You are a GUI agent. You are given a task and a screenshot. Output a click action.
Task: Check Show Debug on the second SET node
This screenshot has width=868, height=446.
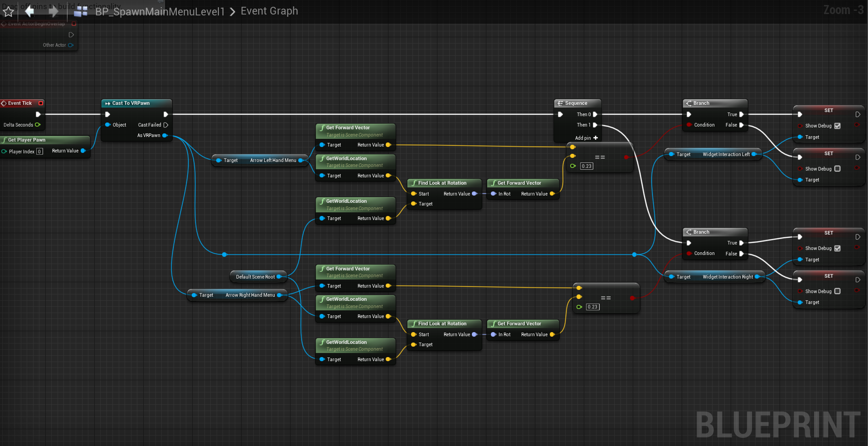tap(837, 169)
